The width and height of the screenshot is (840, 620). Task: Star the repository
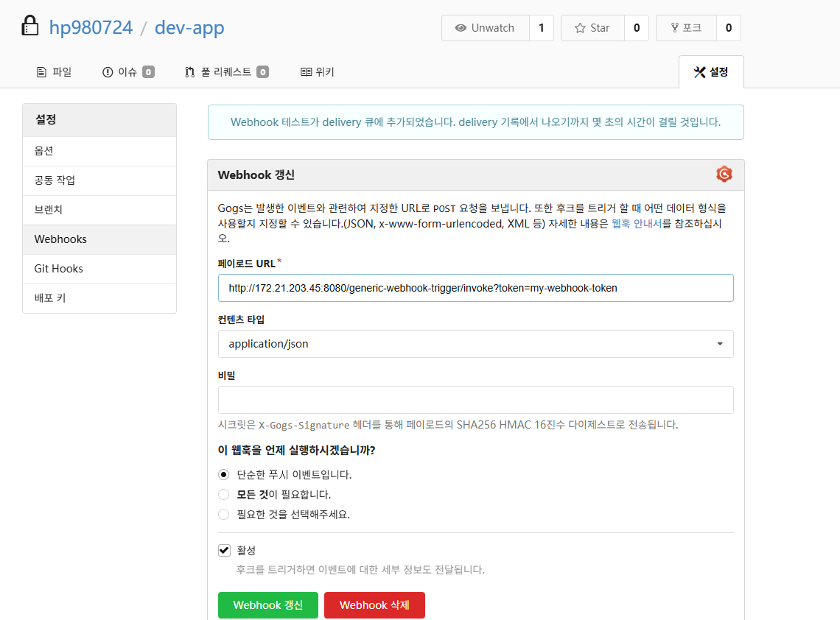pos(592,28)
